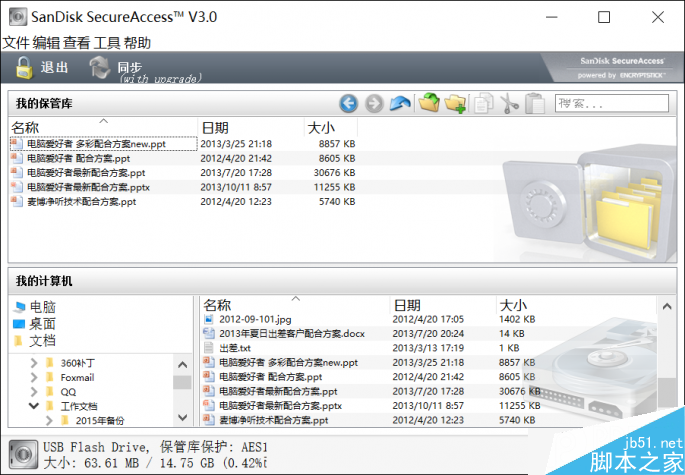
Task: Click the 桌面 desktop icon in the tree
Action: click(19, 324)
